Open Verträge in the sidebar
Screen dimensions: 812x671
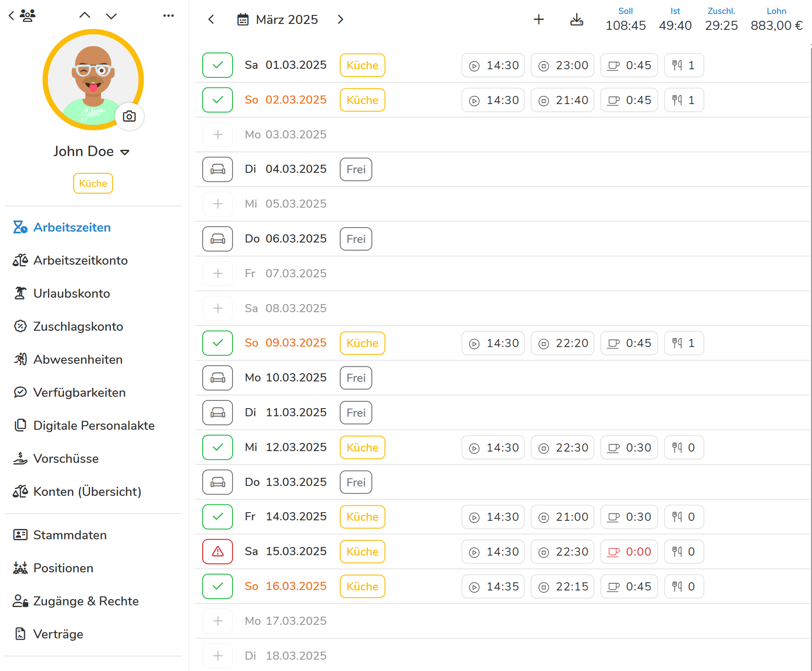click(48, 634)
